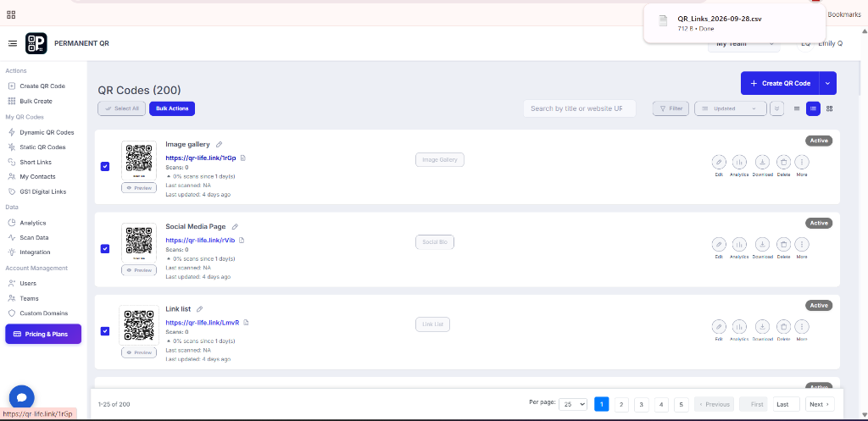Click Pricing & Plans button
Screen dimensions: 868x421
tap(43, 334)
